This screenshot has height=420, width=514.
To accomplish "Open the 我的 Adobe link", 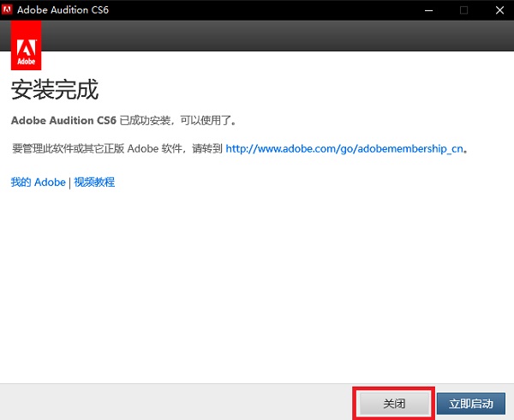I will pos(38,182).
